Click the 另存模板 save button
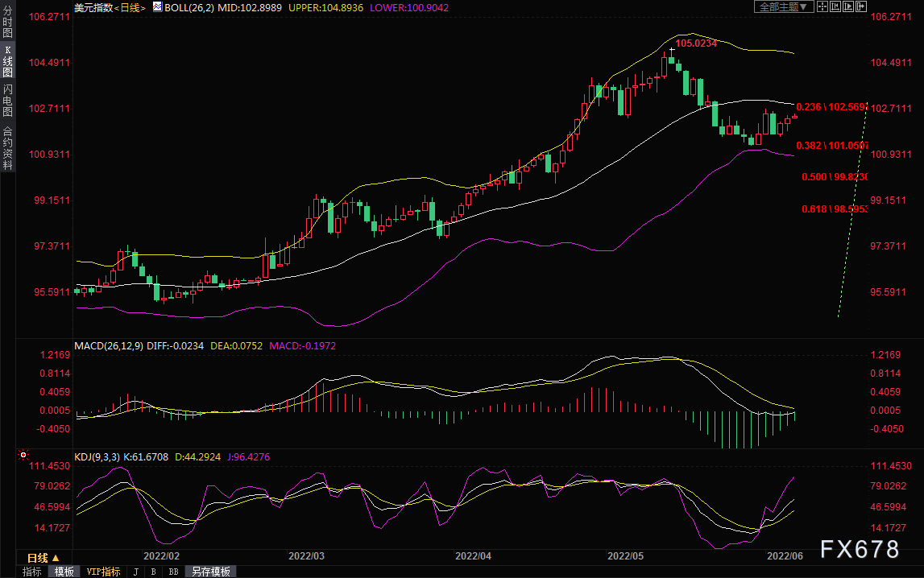The image size is (924, 578). coord(210,572)
